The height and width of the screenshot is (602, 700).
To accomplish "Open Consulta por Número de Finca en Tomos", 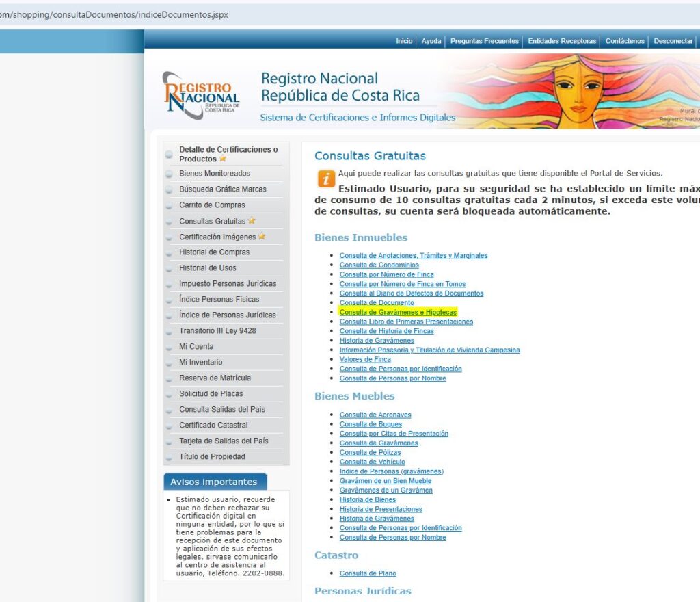I will pos(402,284).
